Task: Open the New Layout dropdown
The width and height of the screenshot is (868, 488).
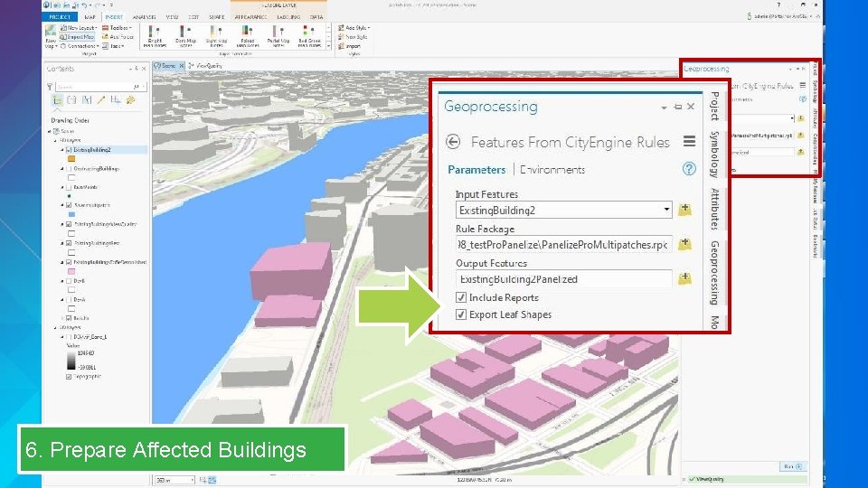Action: coord(79,28)
